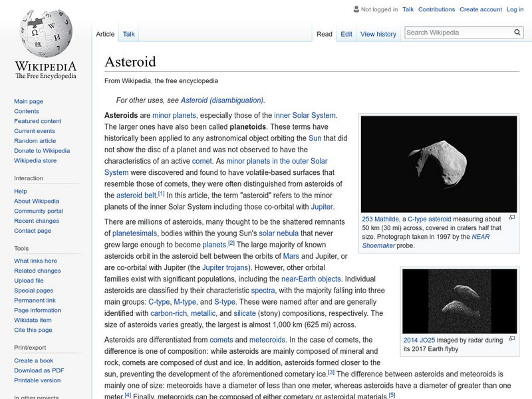The height and width of the screenshot is (399, 532).
Task: Click the Wikipedia globe logo
Action: click(x=46, y=33)
